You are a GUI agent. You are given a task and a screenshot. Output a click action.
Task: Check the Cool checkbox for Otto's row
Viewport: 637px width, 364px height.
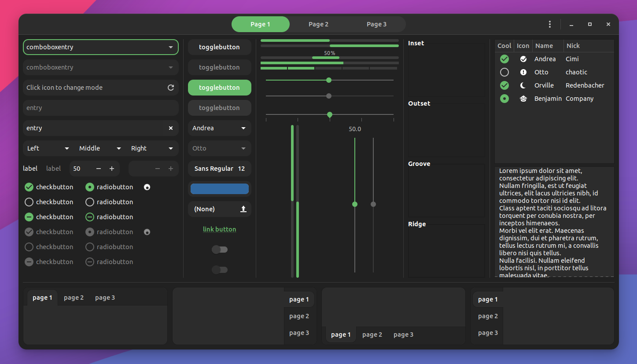tap(504, 72)
